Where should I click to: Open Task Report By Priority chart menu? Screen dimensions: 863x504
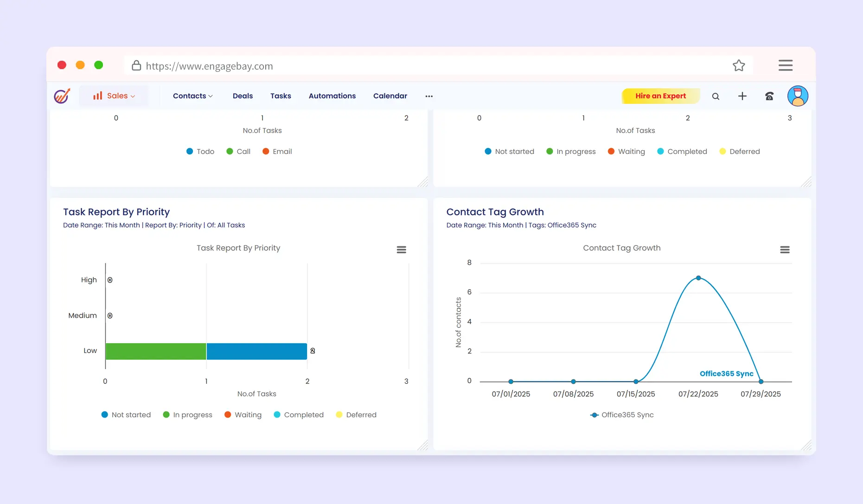[x=401, y=250]
